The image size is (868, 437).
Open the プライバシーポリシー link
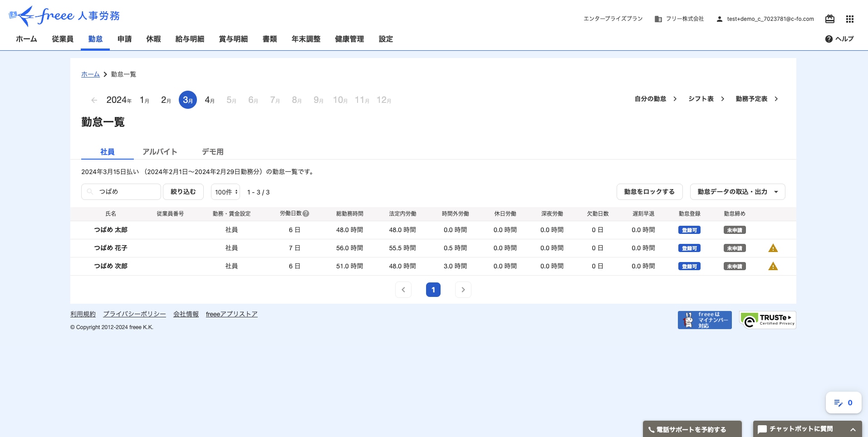(x=134, y=314)
